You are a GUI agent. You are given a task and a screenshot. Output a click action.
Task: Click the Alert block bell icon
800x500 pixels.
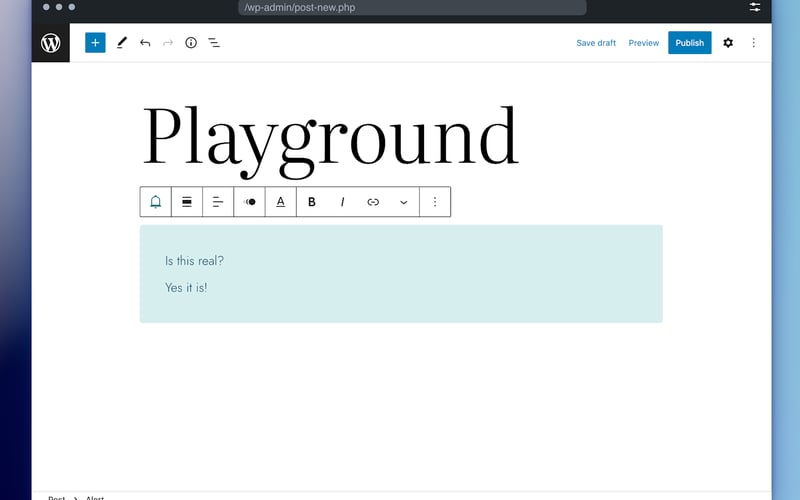click(156, 202)
